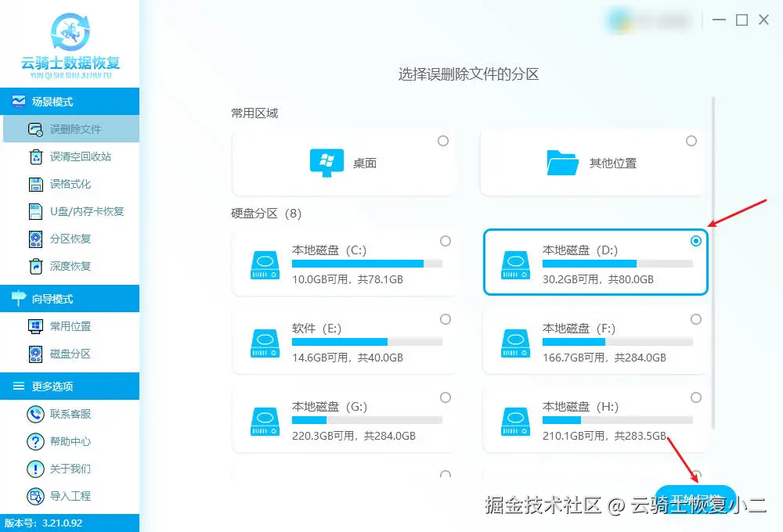
Task: Select the 本地磁盘 (H:) radio button
Action: 695,397
